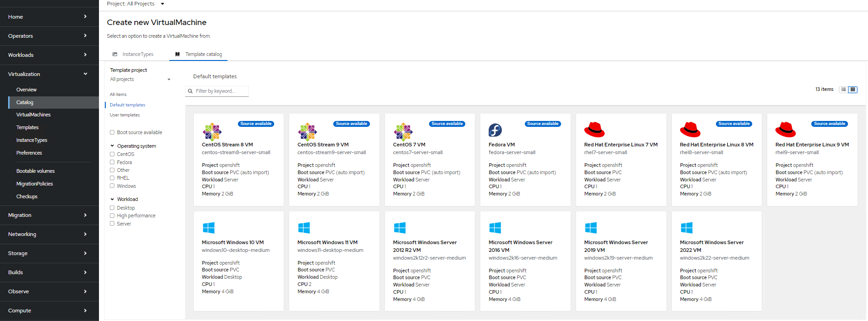Click the Red Hat Enterprise Linux 8 hat icon
Screen dimensions: 868x321
(x=690, y=130)
